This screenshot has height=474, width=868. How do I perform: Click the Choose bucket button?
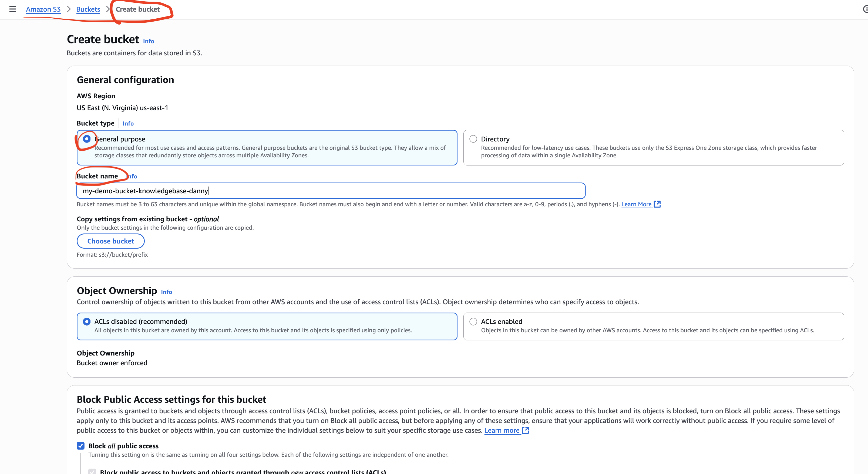[110, 241]
